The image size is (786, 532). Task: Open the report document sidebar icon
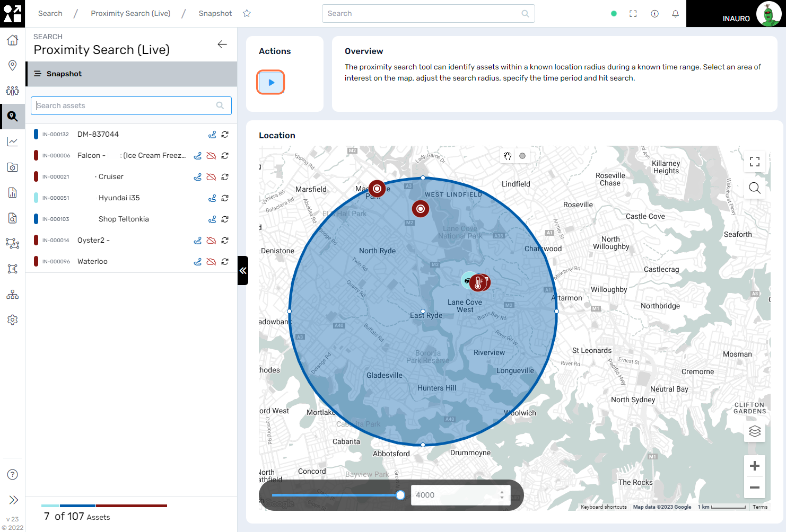pyautogui.click(x=12, y=193)
